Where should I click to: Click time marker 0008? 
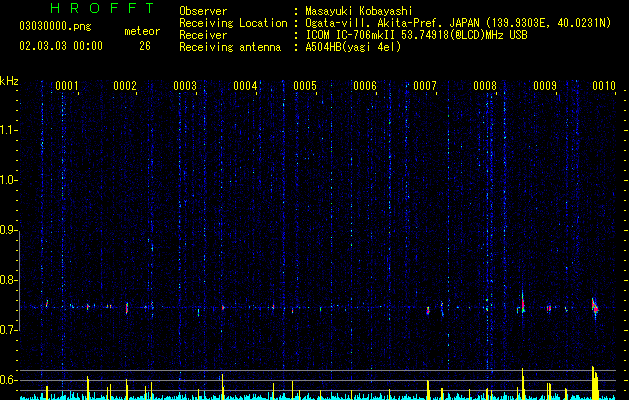pyautogui.click(x=485, y=86)
